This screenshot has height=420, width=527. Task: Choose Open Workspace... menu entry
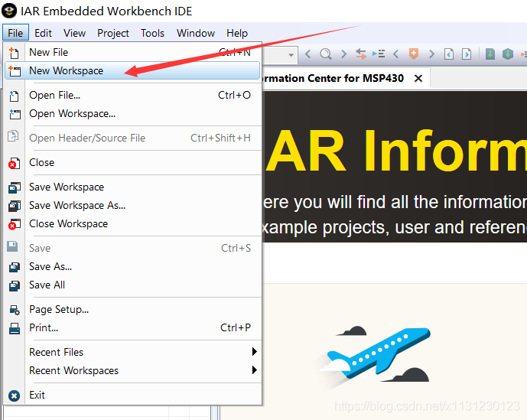coord(132,114)
